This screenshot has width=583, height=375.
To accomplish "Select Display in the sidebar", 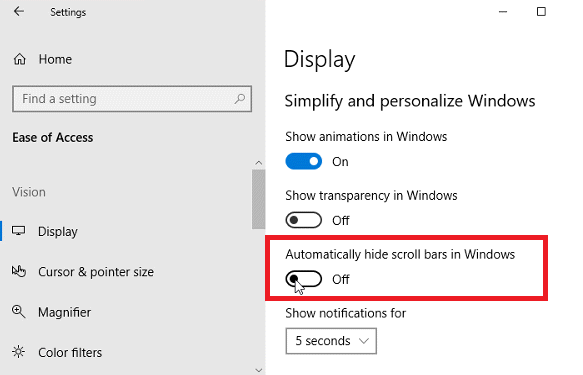I will (x=58, y=232).
